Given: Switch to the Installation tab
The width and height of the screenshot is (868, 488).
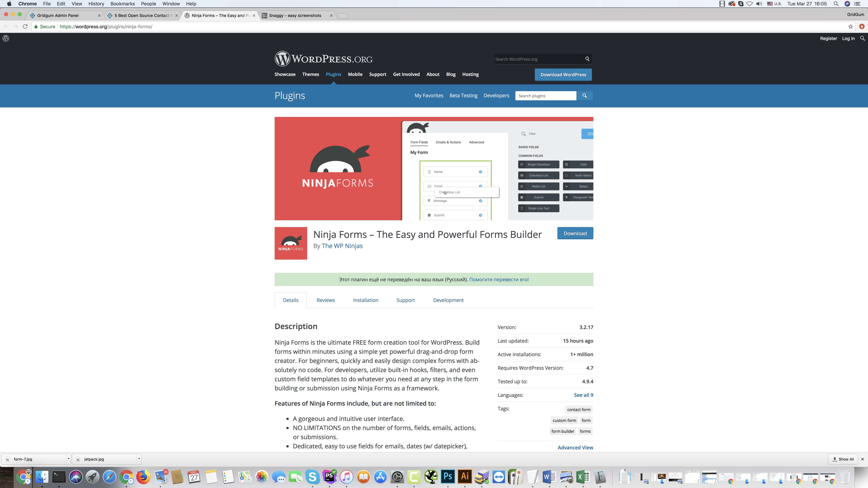Looking at the screenshot, I should (366, 300).
